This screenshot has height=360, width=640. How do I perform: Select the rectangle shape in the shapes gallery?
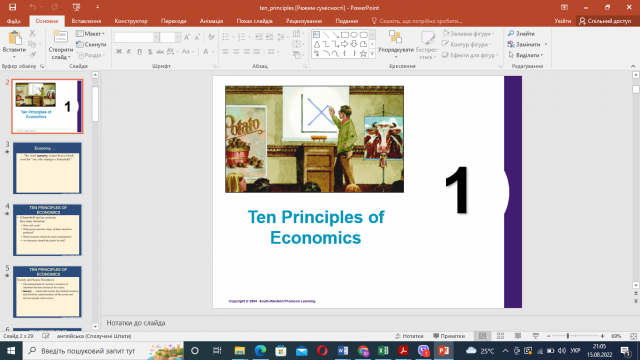pyautogui.click(x=344, y=35)
